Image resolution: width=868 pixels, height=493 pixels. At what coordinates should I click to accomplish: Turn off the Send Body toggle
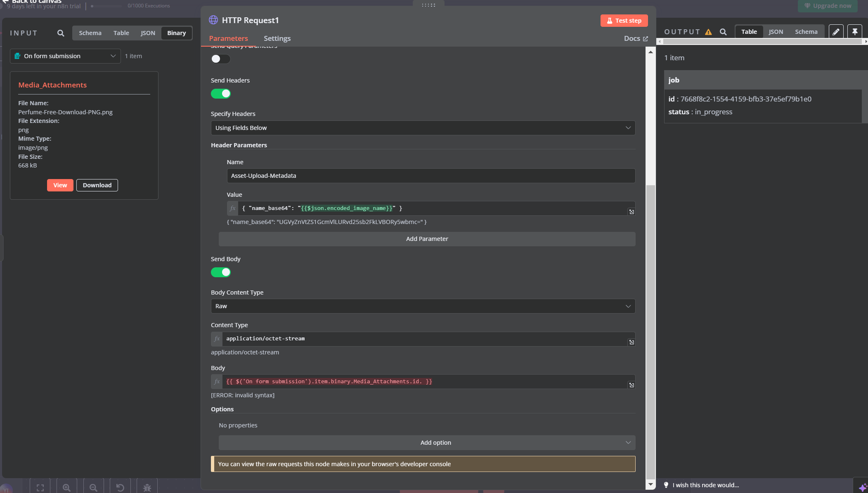(x=221, y=272)
